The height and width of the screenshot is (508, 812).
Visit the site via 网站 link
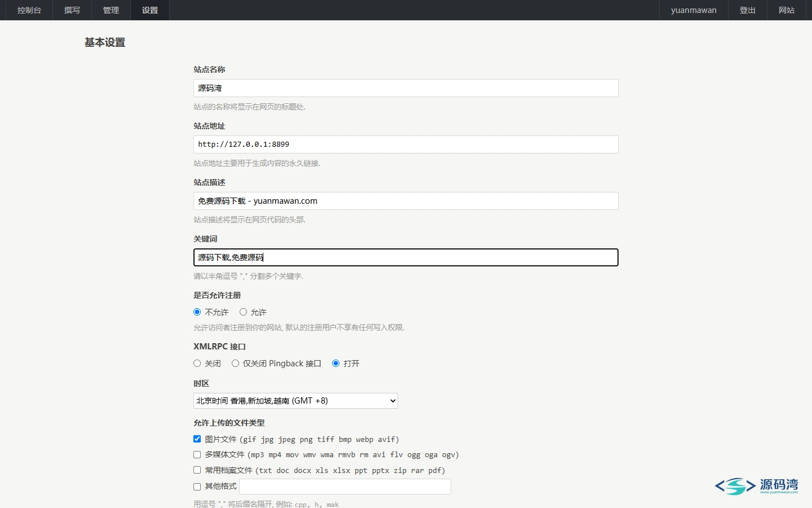coord(787,10)
